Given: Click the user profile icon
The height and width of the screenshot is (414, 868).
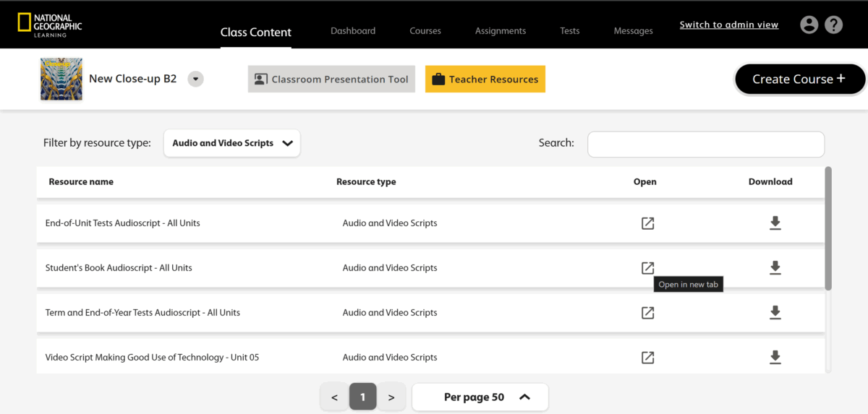Looking at the screenshot, I should [809, 25].
